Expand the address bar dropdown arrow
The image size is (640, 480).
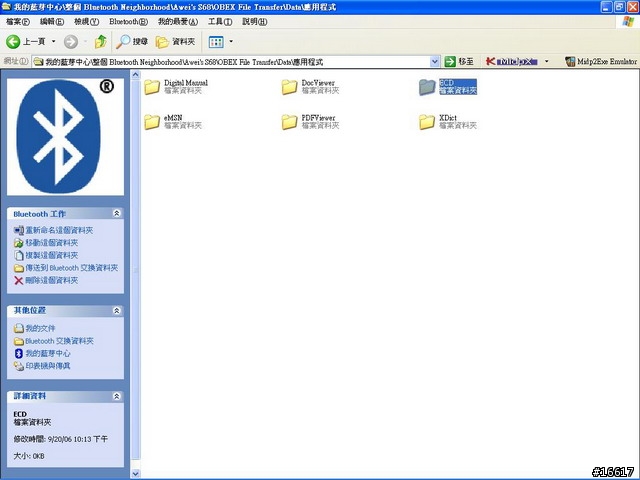coord(435,62)
